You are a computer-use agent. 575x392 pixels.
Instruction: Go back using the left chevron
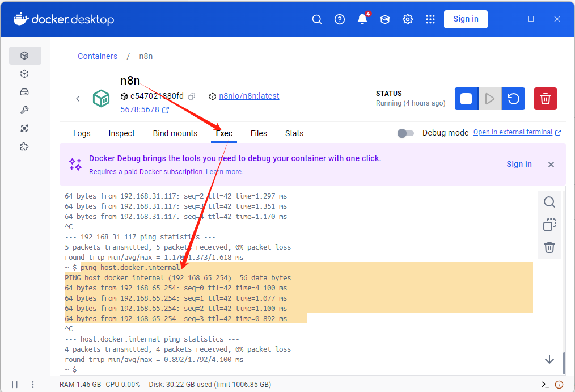[x=78, y=99]
